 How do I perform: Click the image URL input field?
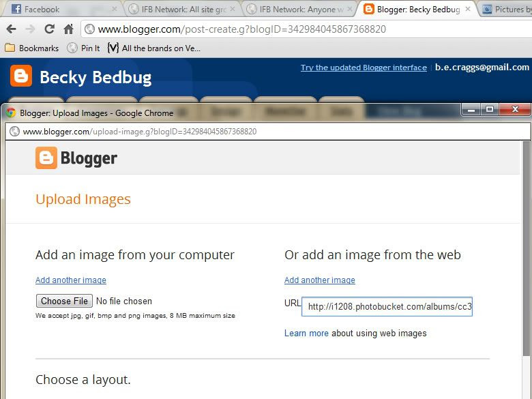click(x=387, y=307)
